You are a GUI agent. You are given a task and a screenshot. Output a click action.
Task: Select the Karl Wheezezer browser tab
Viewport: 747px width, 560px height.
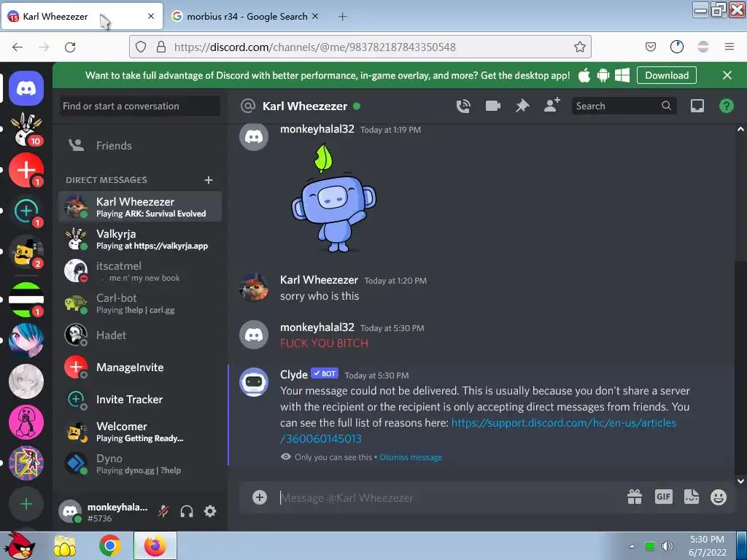(82, 16)
